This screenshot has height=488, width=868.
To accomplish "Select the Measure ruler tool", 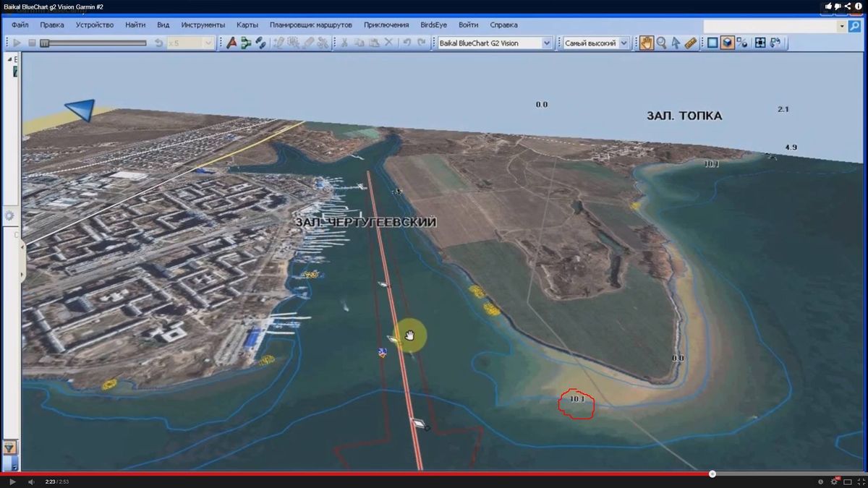I will [x=691, y=43].
